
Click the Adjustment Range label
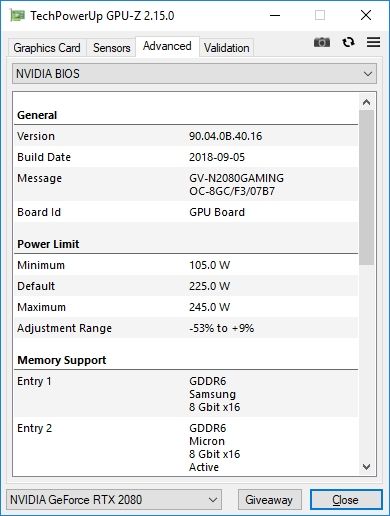(x=65, y=328)
